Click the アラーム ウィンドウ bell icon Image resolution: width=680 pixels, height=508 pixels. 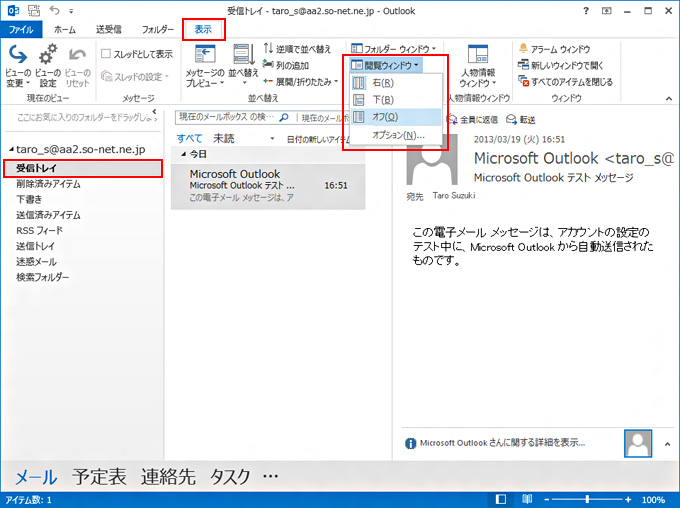tap(524, 49)
